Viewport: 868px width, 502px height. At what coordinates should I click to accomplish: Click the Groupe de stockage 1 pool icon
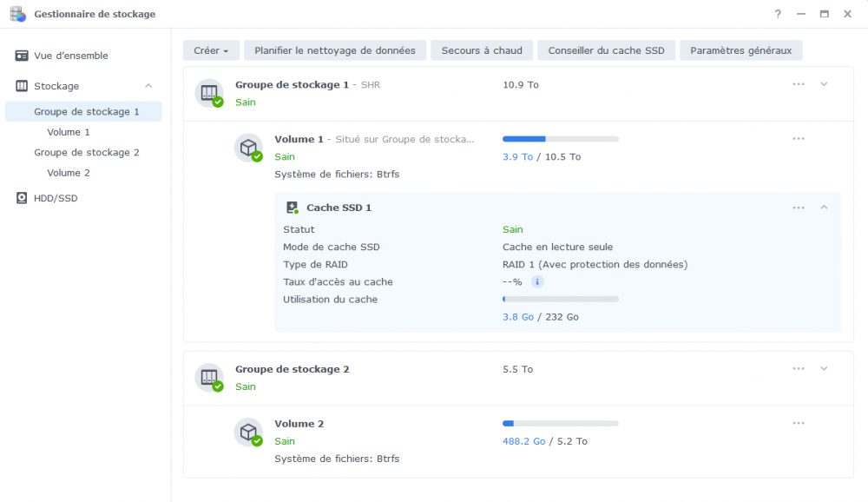209,93
